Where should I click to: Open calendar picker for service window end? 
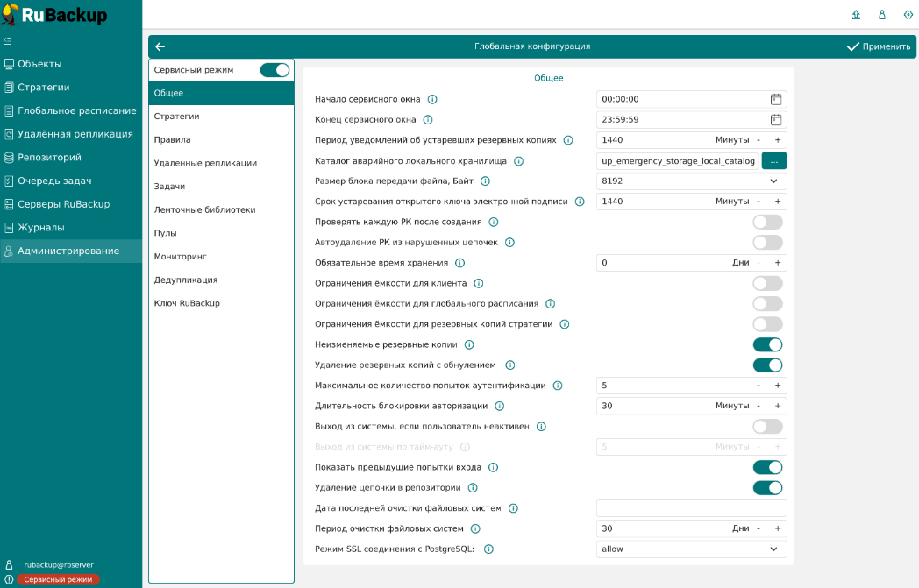[776, 120]
